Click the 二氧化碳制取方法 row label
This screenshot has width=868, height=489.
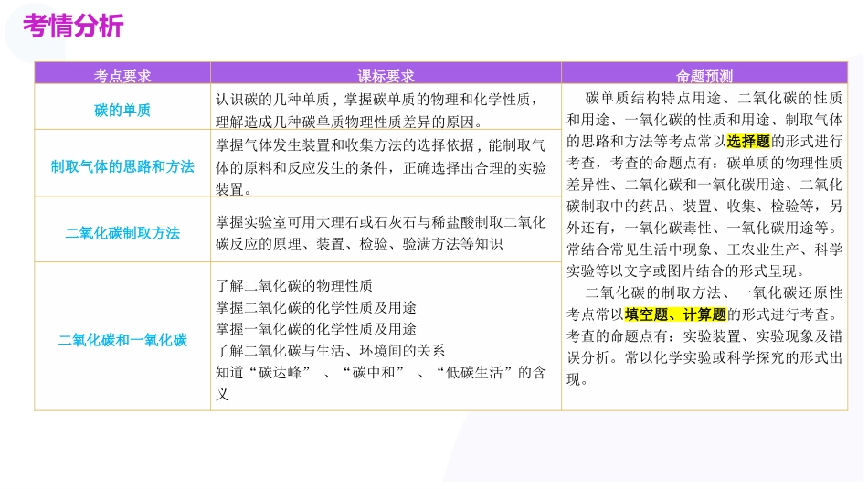[x=122, y=233]
